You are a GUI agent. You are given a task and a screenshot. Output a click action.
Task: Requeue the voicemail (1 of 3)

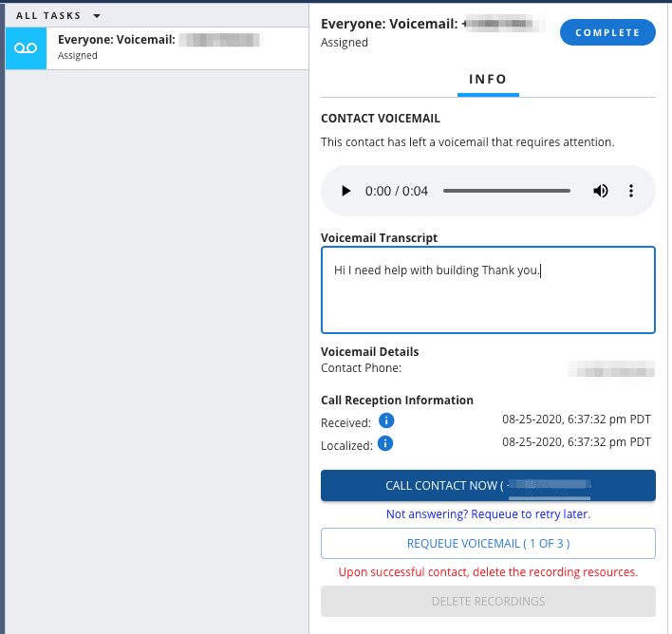[488, 543]
